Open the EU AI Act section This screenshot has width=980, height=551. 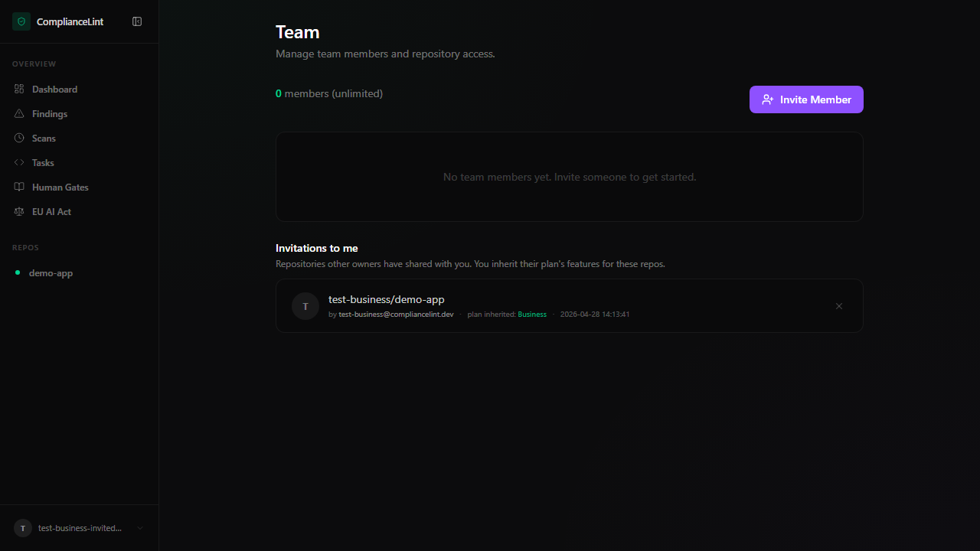tap(51, 212)
